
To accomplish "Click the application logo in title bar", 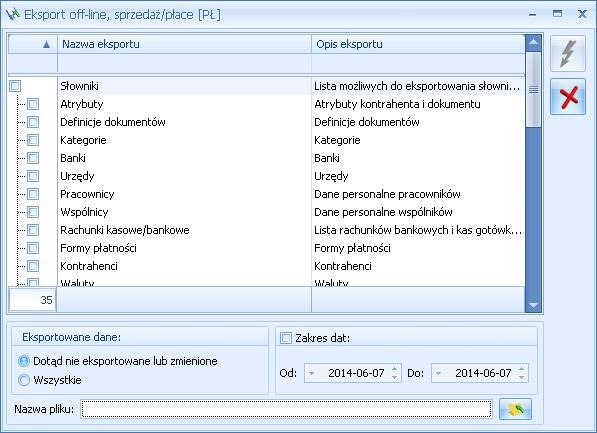I will tap(13, 14).
